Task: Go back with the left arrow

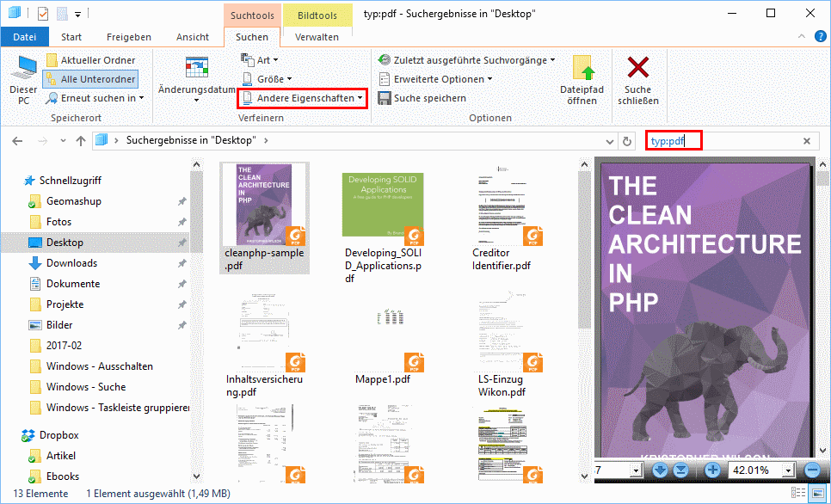Action: [x=17, y=141]
